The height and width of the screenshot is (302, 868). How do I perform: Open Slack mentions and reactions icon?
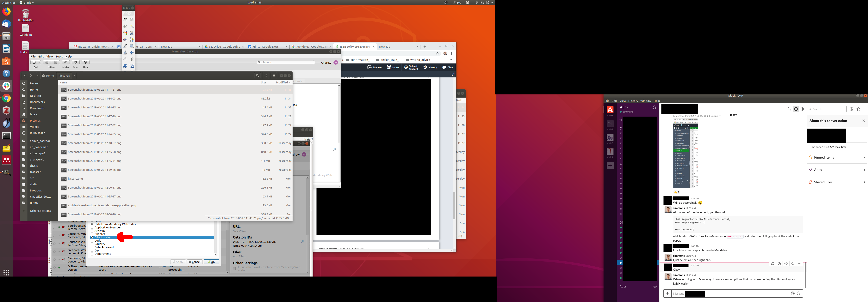click(852, 109)
